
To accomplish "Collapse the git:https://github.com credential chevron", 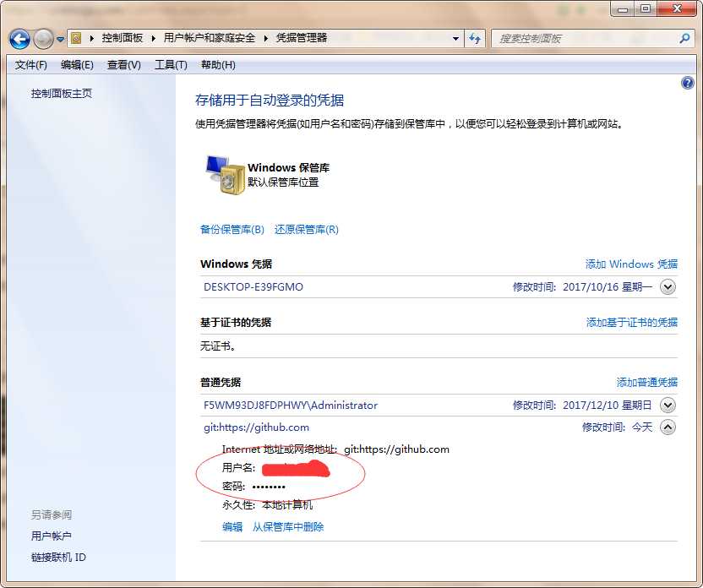I will 668,427.
